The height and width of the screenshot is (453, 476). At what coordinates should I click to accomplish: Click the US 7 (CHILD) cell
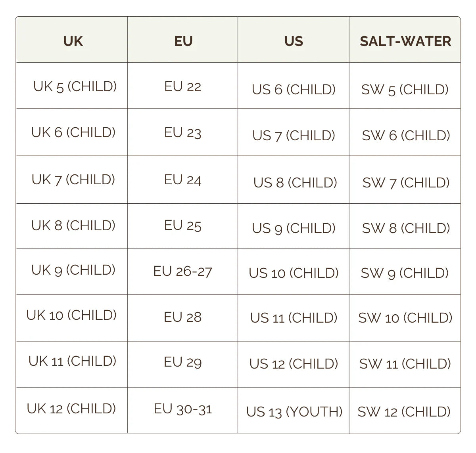[x=294, y=136]
